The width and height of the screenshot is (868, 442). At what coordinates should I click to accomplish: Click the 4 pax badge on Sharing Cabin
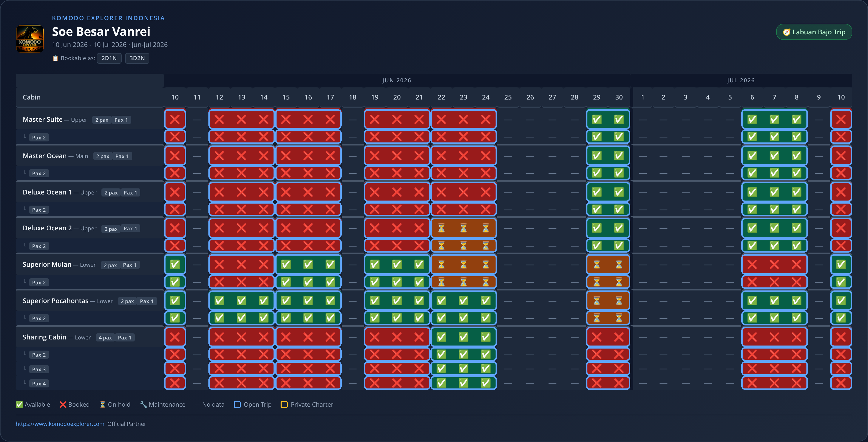(x=105, y=338)
